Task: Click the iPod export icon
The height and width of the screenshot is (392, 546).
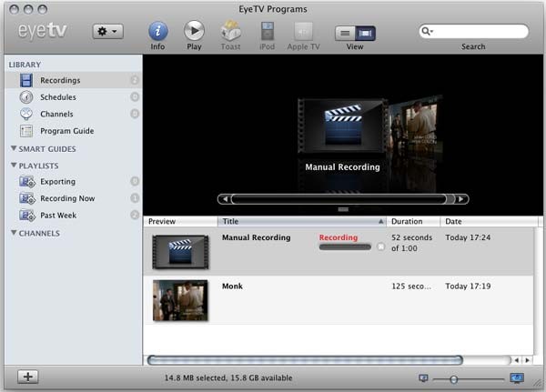Action: tap(267, 31)
